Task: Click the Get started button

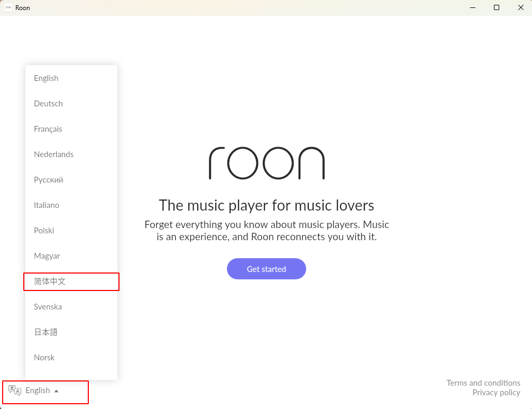Action: pos(267,269)
